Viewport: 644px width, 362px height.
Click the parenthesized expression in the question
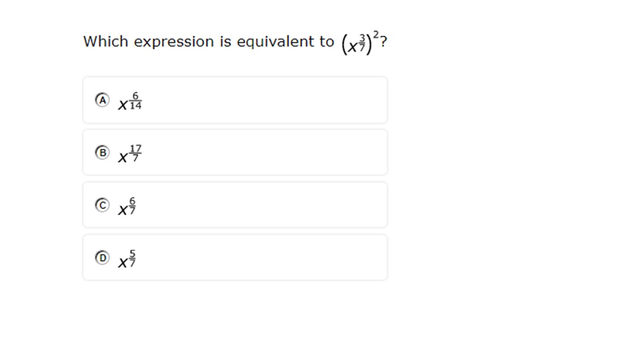click(357, 44)
